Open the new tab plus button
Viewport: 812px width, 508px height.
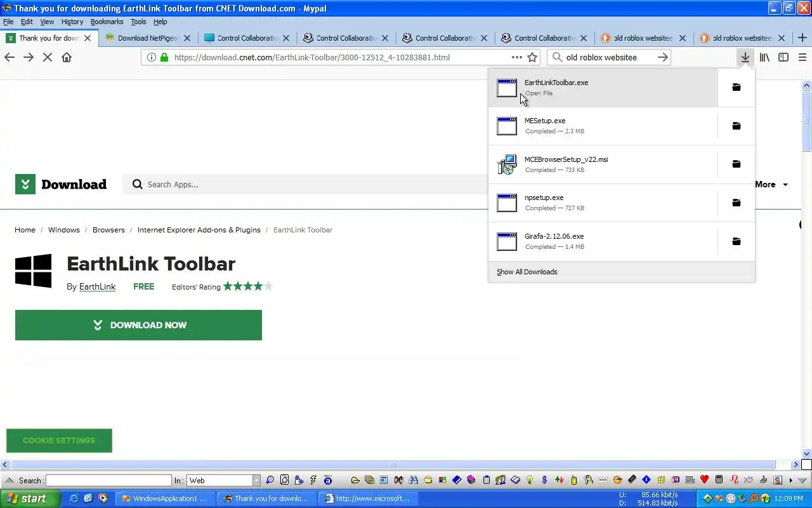tap(802, 38)
